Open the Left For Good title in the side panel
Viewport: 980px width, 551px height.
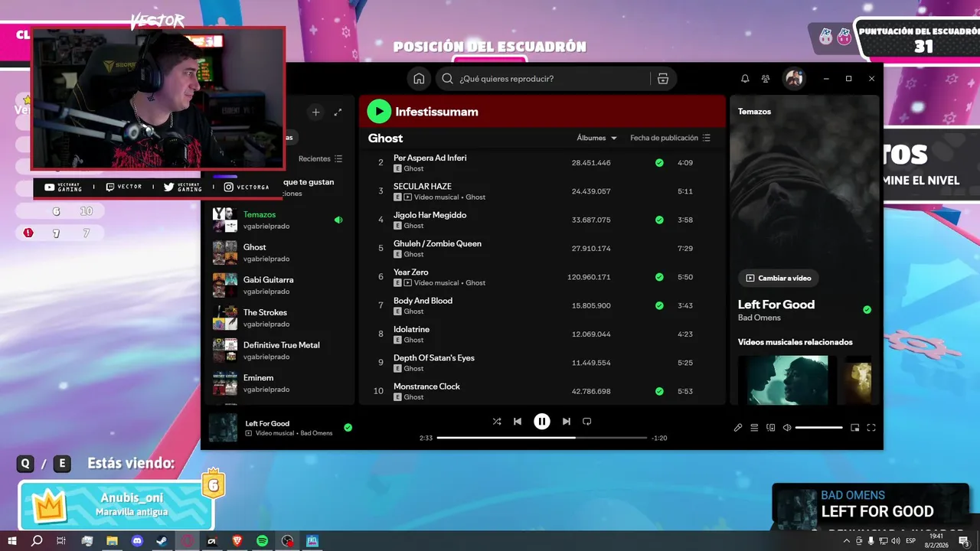pyautogui.click(x=776, y=305)
